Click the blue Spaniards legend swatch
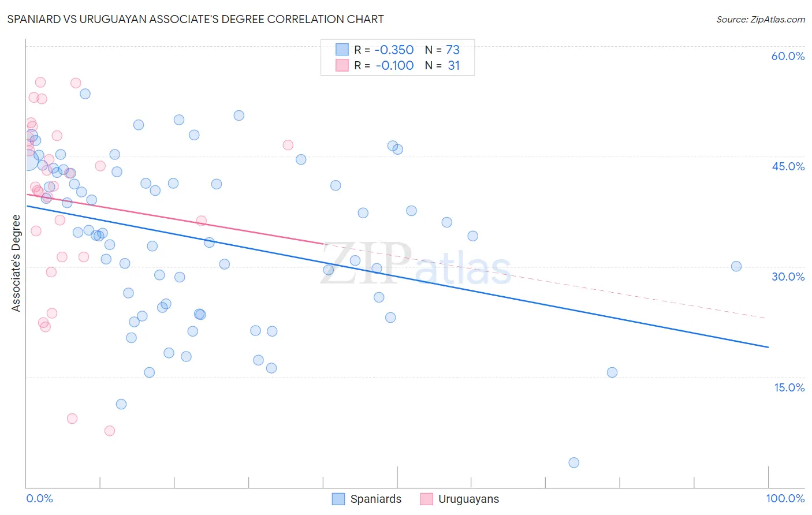This screenshot has height=515, width=812. click(x=338, y=499)
